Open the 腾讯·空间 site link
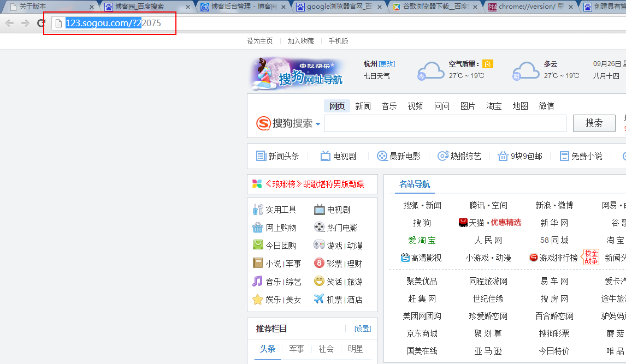 click(488, 205)
